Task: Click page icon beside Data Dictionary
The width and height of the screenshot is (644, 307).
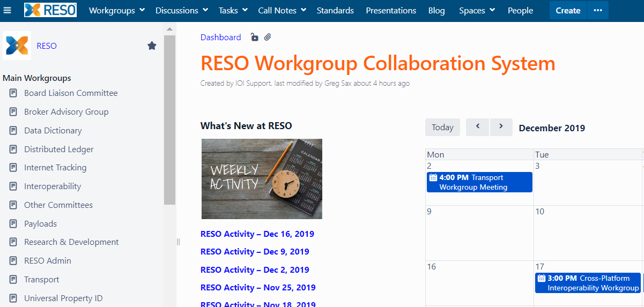Action: 13,131
